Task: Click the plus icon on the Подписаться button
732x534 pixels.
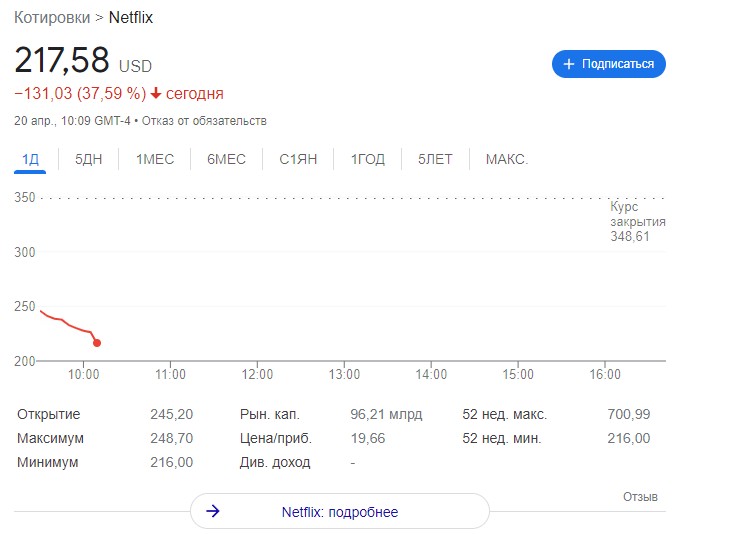Action: (569, 64)
